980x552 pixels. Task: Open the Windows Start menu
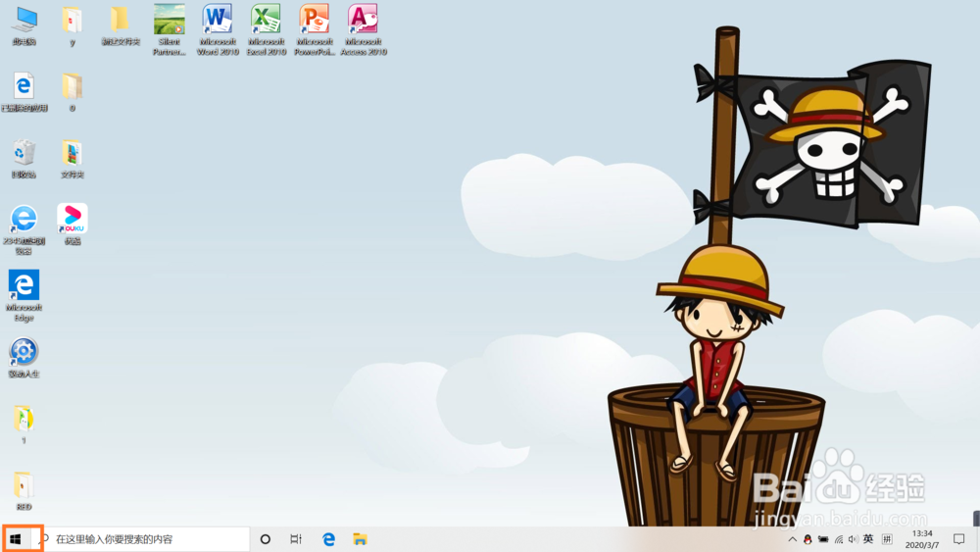click(x=16, y=539)
